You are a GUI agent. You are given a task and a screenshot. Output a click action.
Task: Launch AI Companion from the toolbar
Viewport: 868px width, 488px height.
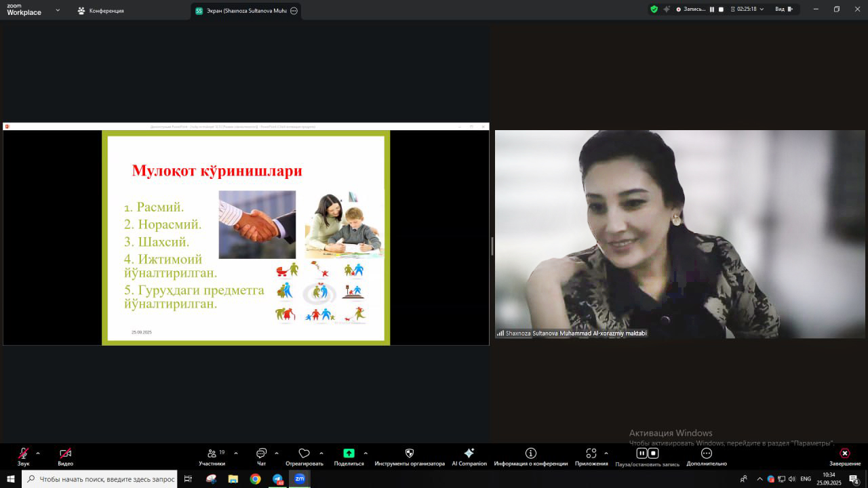(469, 454)
